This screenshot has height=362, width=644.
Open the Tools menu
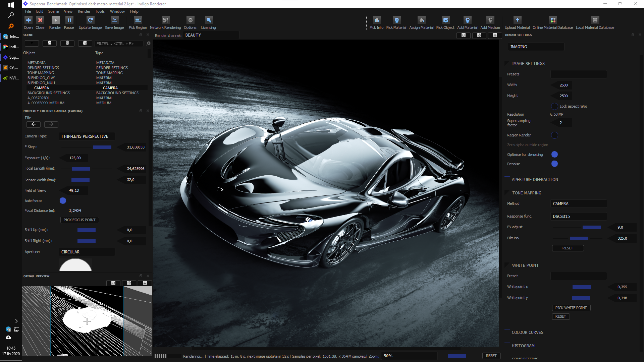[x=100, y=11]
